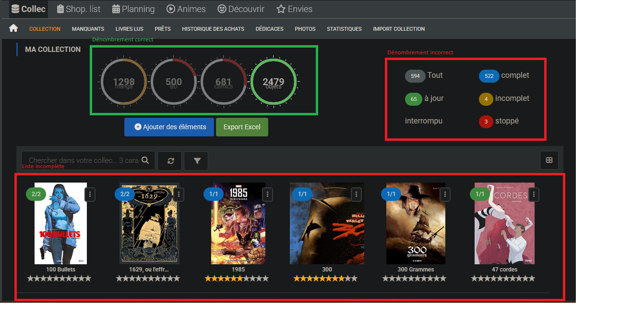Open the Découvrir section
Viewport: 644px width, 320px height.
[x=241, y=9]
